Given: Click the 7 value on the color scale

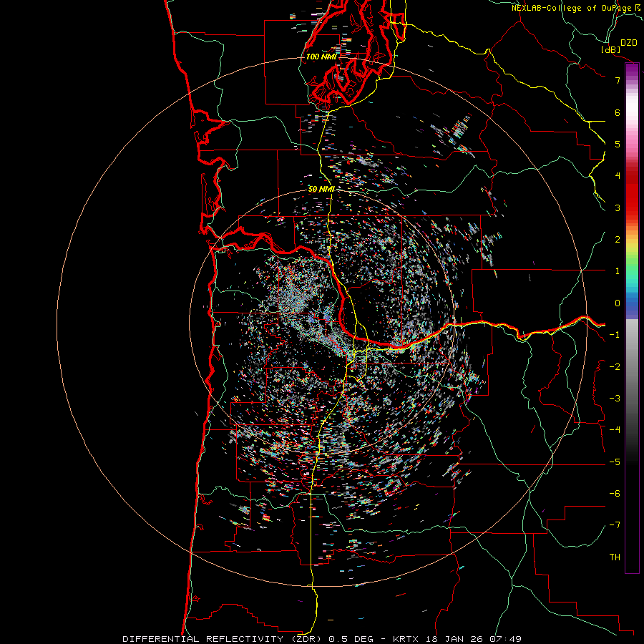Looking at the screenshot, I should point(618,80).
